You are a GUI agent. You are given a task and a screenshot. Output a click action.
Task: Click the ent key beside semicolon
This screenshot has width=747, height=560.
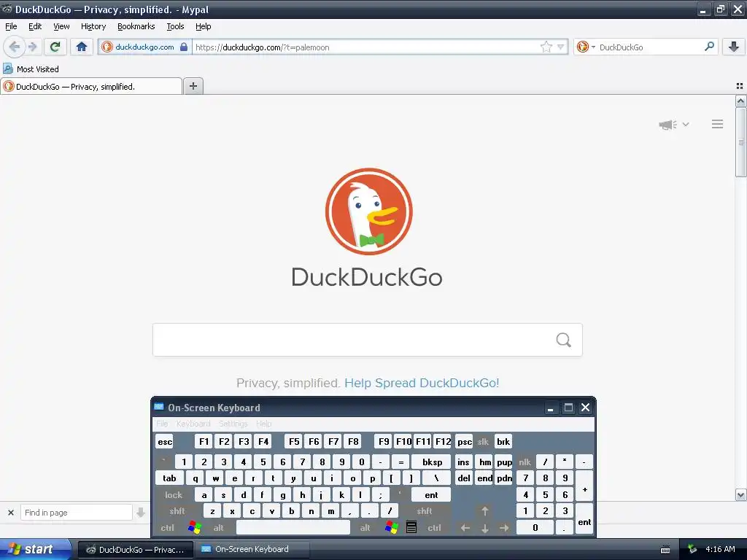[431, 495]
